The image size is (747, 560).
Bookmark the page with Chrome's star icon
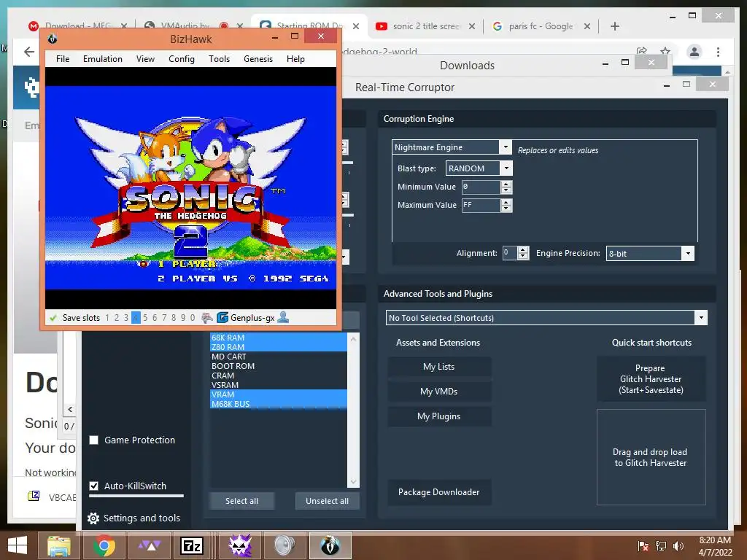tap(665, 51)
